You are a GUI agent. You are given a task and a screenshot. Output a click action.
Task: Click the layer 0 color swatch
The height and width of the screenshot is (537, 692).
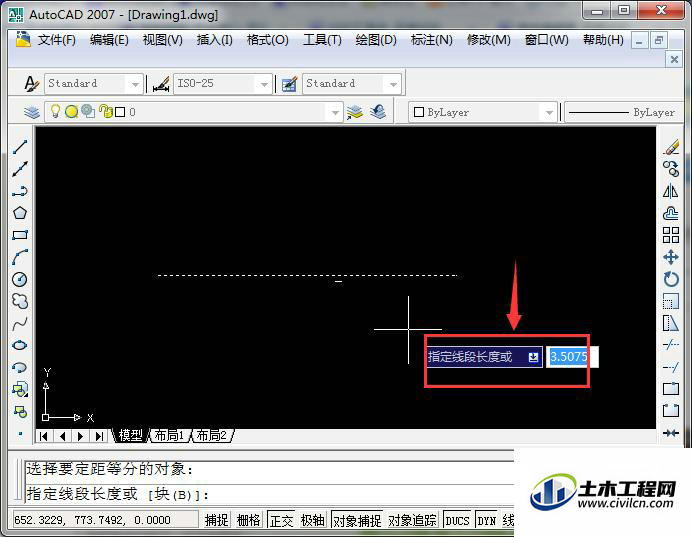point(120,112)
